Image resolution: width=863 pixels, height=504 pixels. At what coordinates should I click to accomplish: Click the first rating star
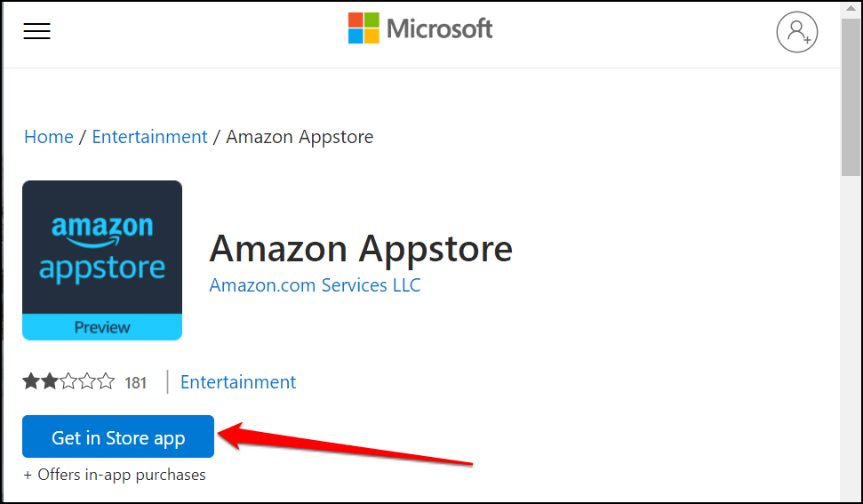coord(31,382)
